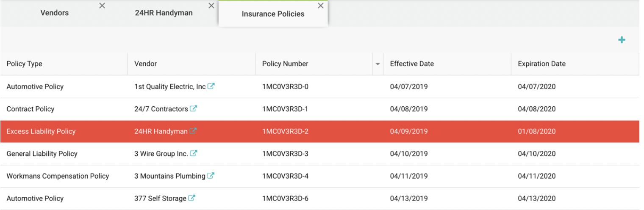This screenshot has width=644, height=210.
Task: Select the Insurance Policies tab
Action: (x=273, y=14)
